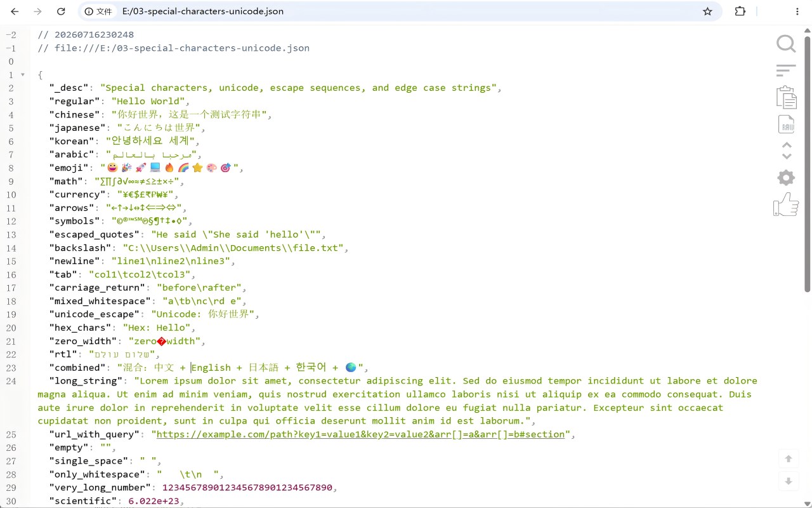The height and width of the screenshot is (508, 812).
Task: Click the "arabic" key
Action: (x=72, y=154)
